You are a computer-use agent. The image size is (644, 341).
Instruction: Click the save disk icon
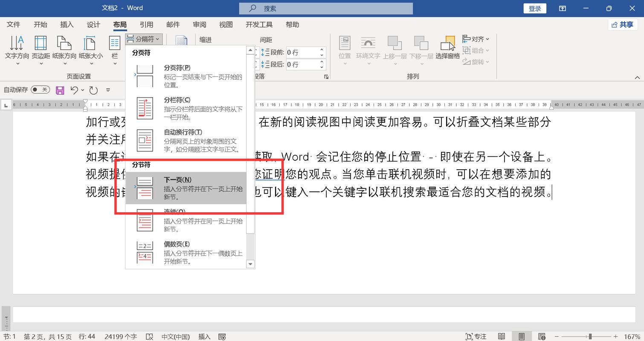[60, 90]
